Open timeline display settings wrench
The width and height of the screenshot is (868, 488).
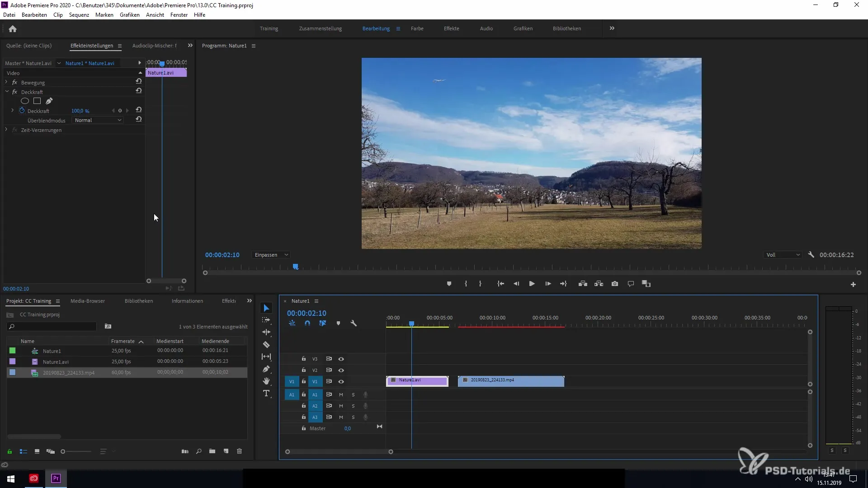click(x=354, y=324)
